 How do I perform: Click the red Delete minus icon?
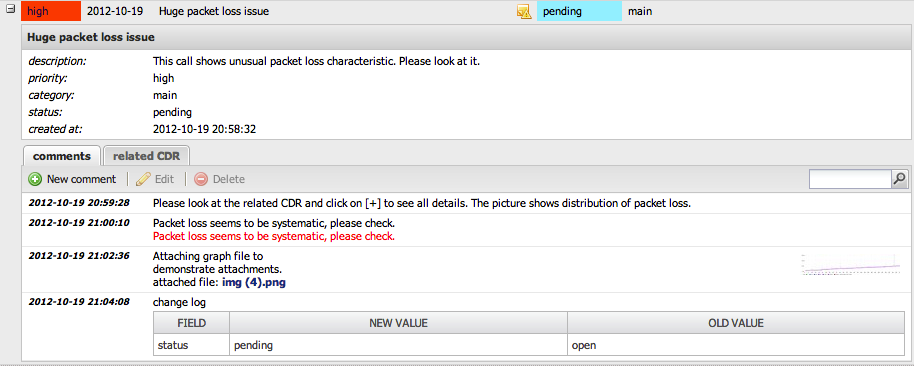(201, 179)
